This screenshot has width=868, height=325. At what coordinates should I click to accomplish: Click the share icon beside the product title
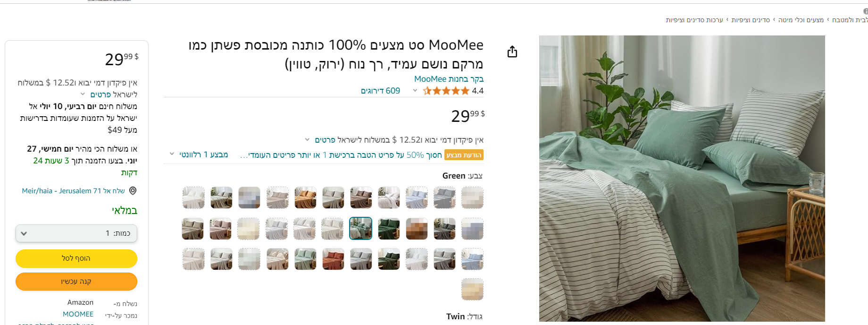coord(512,51)
